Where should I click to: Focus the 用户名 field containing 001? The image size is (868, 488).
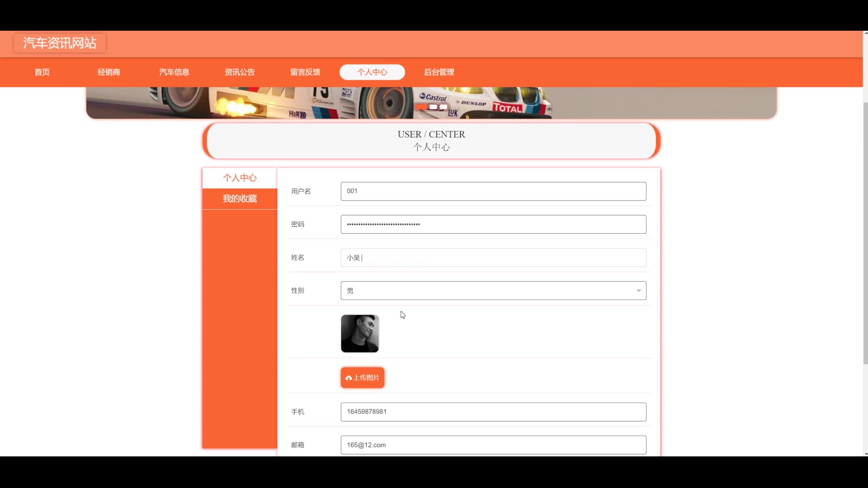493,192
